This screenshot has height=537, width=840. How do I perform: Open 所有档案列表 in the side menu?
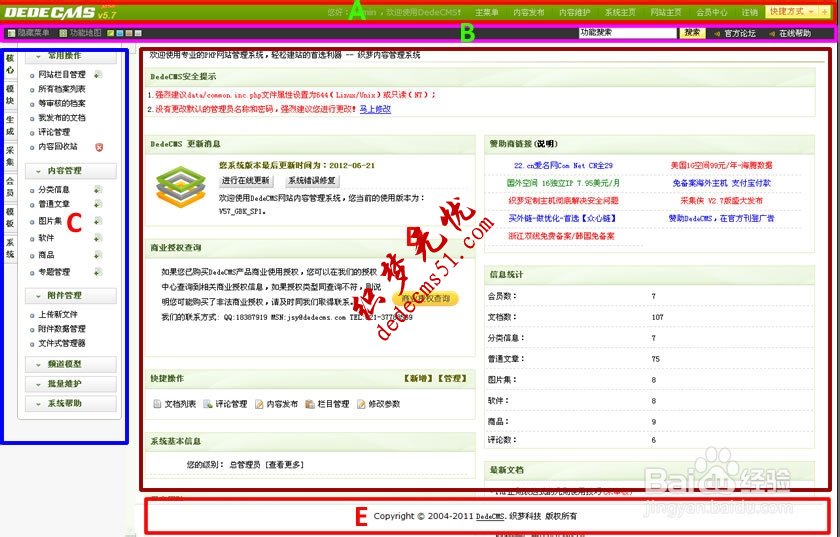pos(62,89)
